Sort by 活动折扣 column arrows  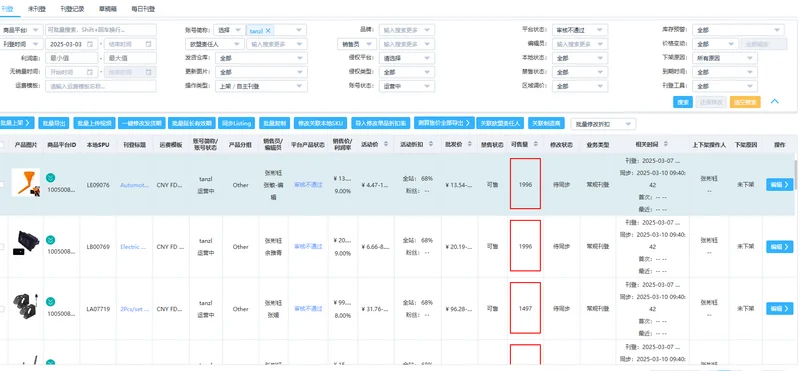[432, 145]
